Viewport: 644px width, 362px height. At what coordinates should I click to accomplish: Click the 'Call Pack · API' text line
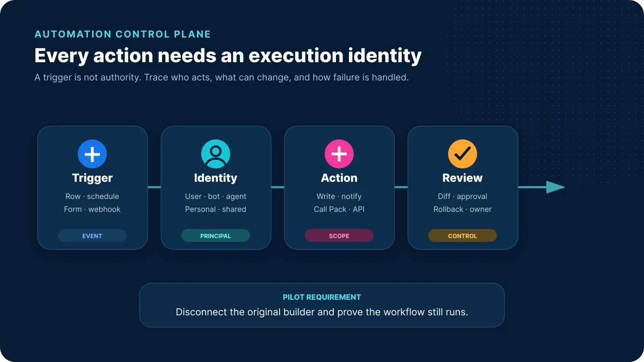pyautogui.click(x=339, y=209)
